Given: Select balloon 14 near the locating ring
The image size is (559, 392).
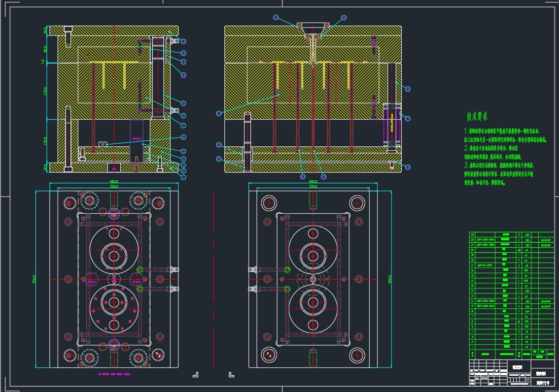Looking at the screenshot, I should click(276, 17).
